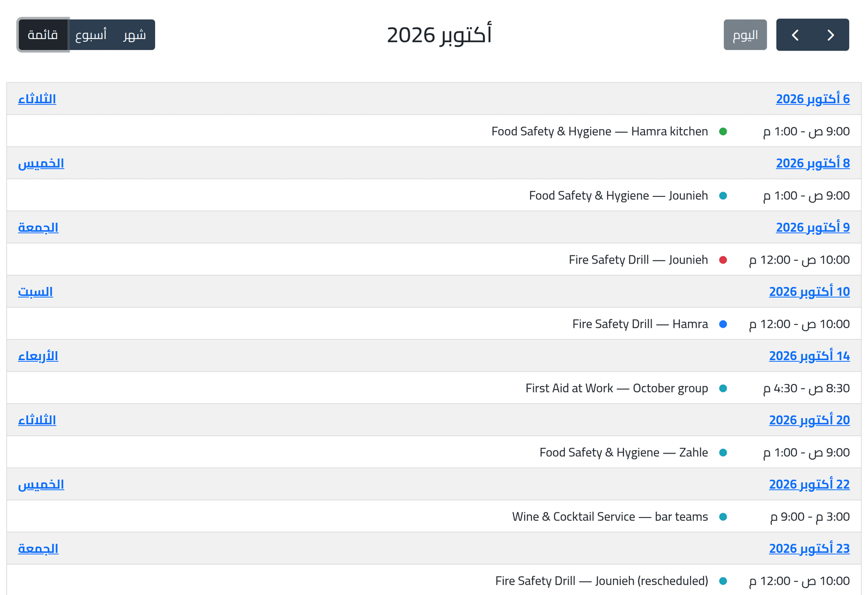Open the 8 أكتوبر 2026 date link
This screenshot has width=868, height=595.
pyautogui.click(x=813, y=163)
